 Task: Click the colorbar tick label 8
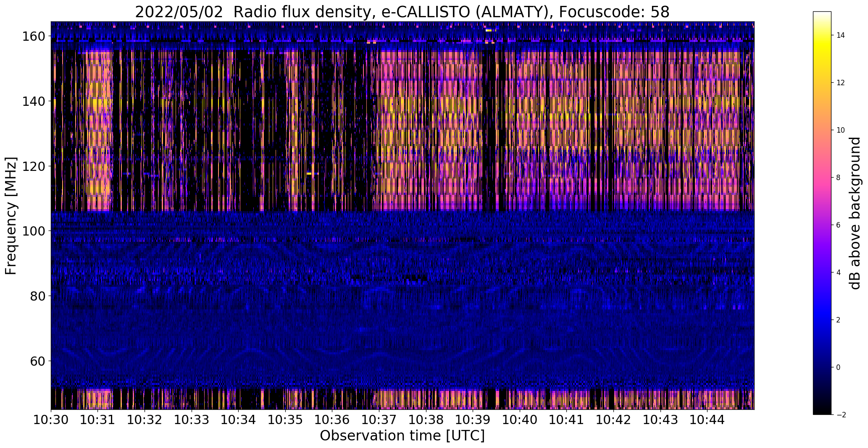839,178
